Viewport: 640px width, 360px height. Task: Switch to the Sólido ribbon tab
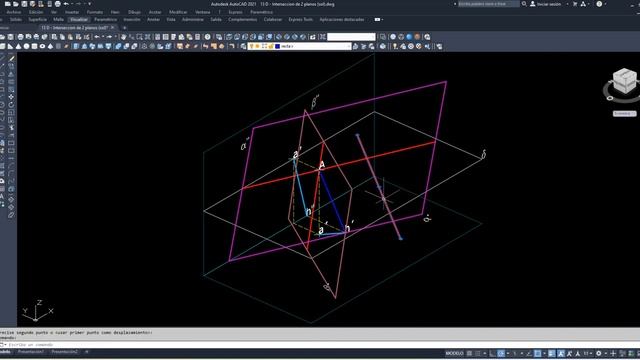coord(16,20)
